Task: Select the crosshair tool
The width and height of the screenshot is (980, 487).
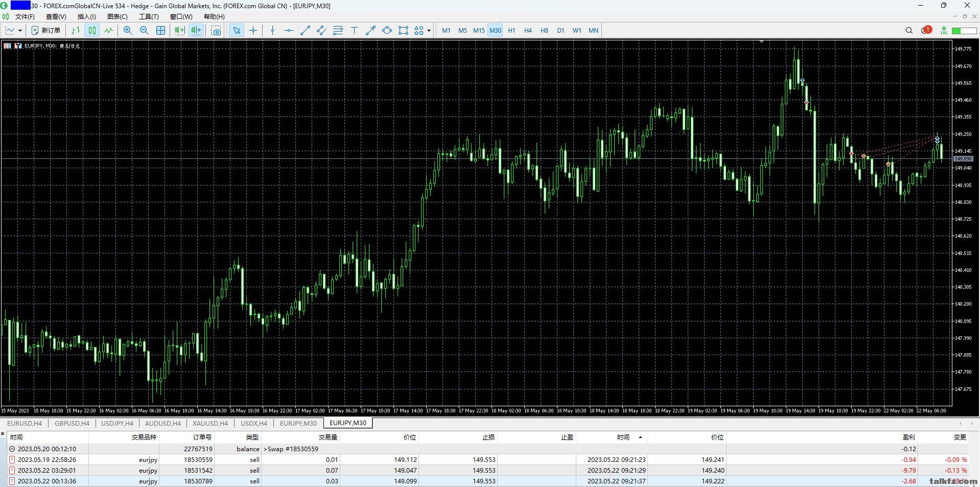Action: click(253, 30)
